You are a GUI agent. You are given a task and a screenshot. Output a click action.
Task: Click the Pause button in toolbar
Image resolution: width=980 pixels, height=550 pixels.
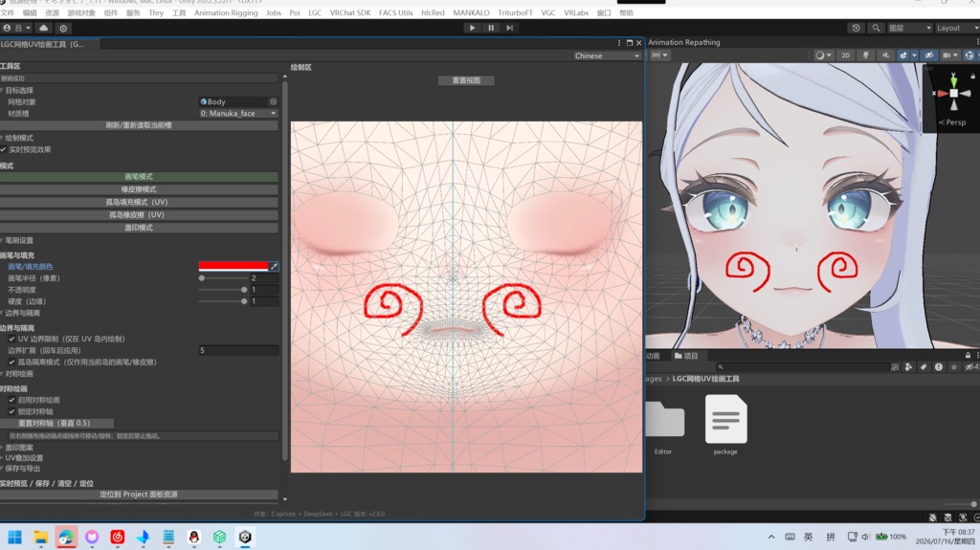(491, 28)
